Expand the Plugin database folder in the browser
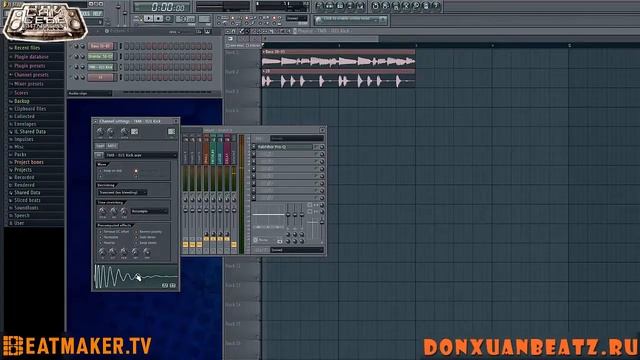This screenshot has width=640, height=360. point(31,57)
